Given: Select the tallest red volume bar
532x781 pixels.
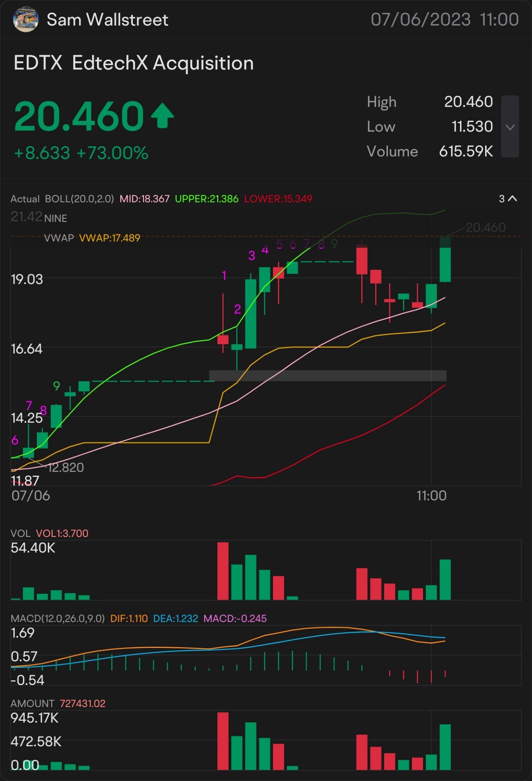Looking at the screenshot, I should (x=223, y=571).
